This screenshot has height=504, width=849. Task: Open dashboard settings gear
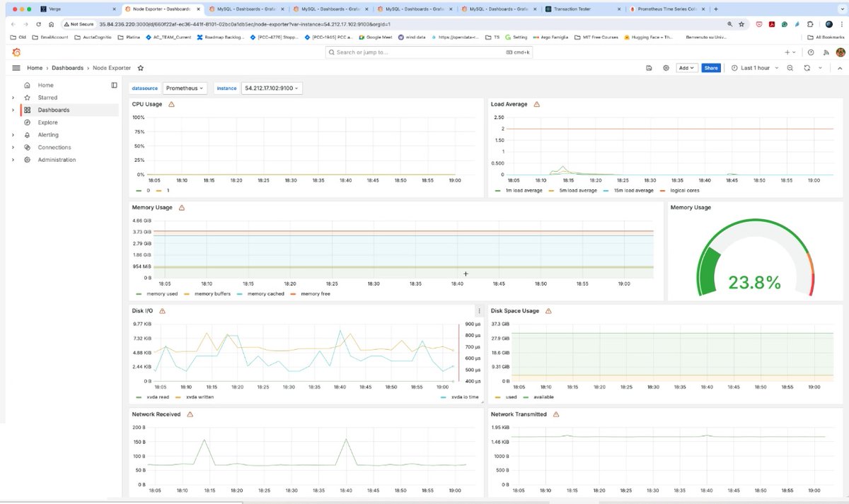pos(666,68)
